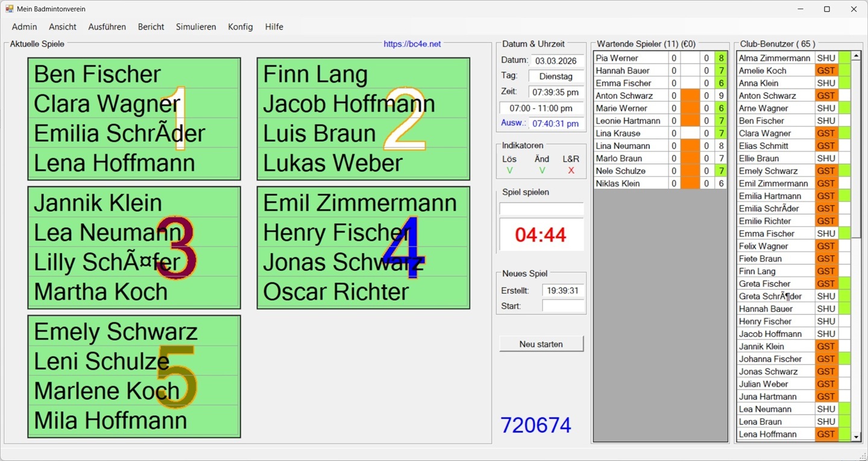Image resolution: width=868 pixels, height=461 pixels.
Task: Click green cell 8 in Pia Werner row
Action: 721,58
